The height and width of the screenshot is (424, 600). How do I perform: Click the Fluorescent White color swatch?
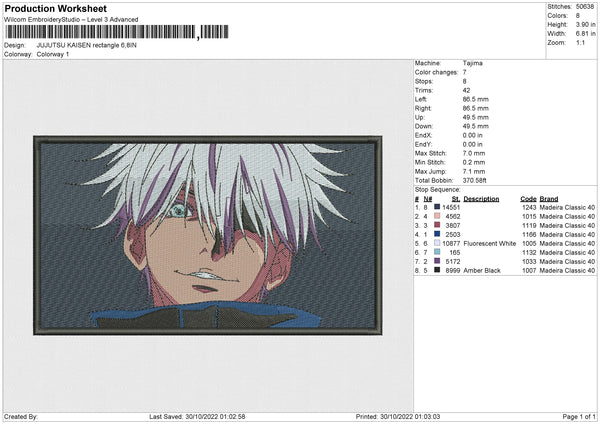[437, 243]
